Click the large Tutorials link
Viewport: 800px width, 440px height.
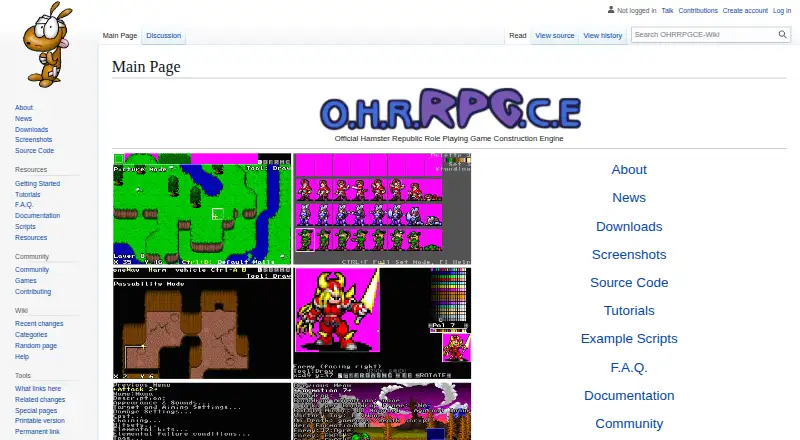coord(629,311)
